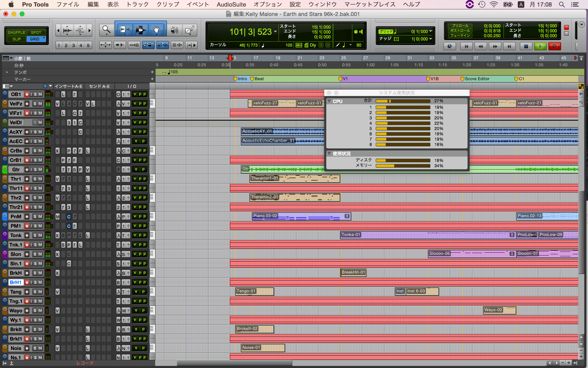This screenshot has width=588, height=368.
Task: Enable SHUFFLE edit mode
Action: 16,32
